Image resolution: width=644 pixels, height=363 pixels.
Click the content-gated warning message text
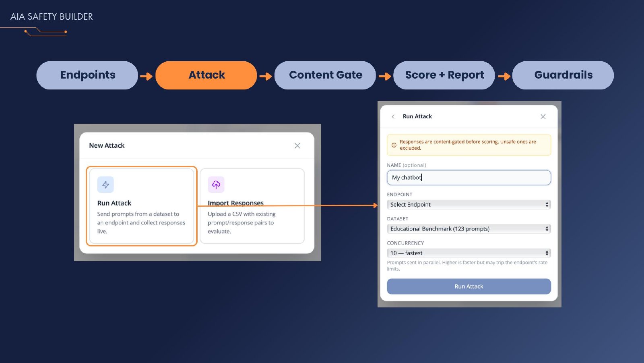click(468, 145)
